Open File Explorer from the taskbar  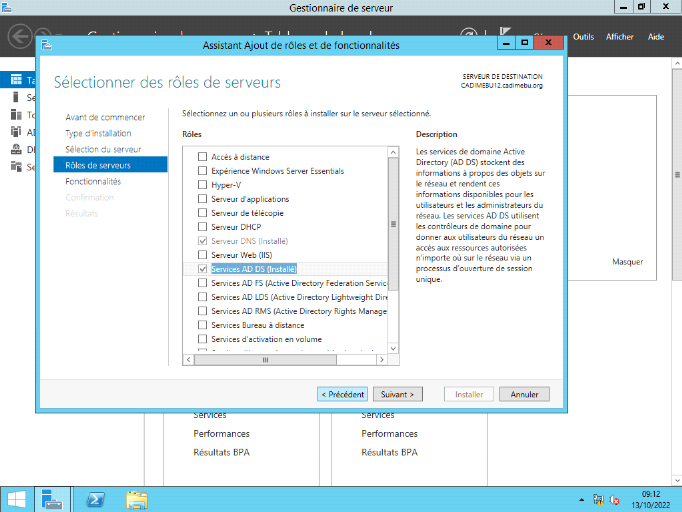pyautogui.click(x=137, y=500)
